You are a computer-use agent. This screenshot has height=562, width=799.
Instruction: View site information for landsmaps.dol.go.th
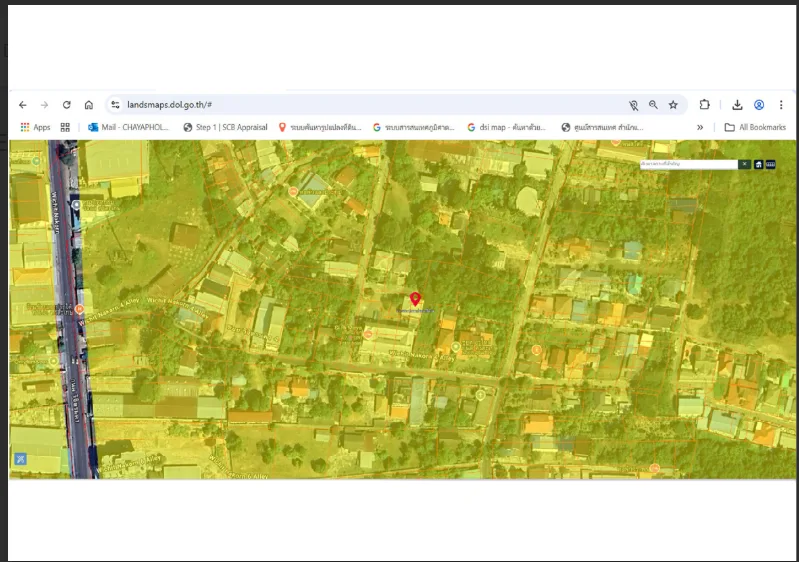pos(116,105)
